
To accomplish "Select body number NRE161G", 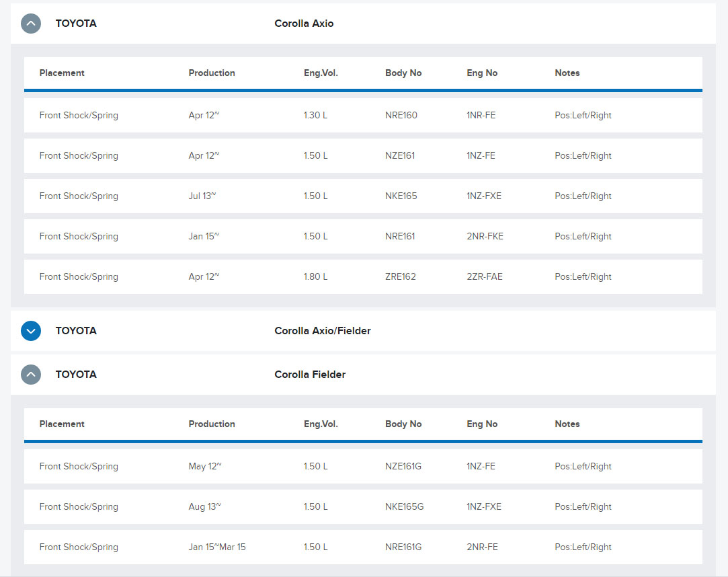I will 403,547.
